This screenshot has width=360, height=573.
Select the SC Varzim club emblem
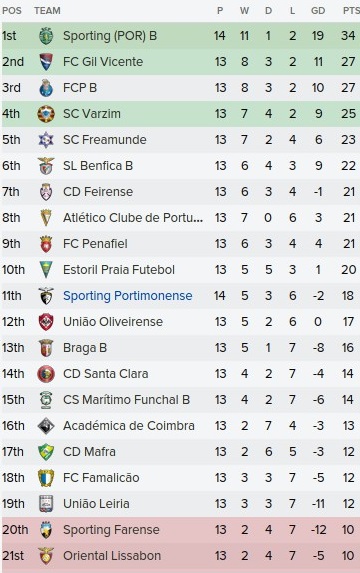[46, 114]
